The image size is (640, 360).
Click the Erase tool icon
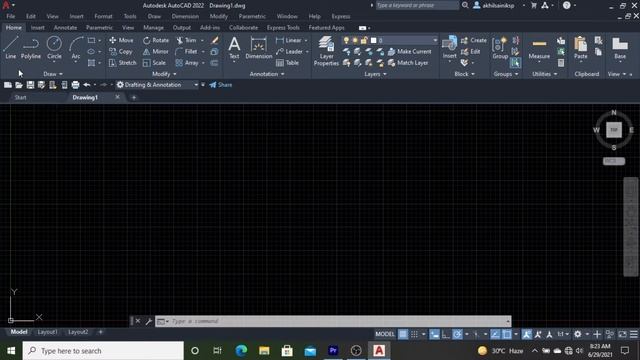(215, 40)
